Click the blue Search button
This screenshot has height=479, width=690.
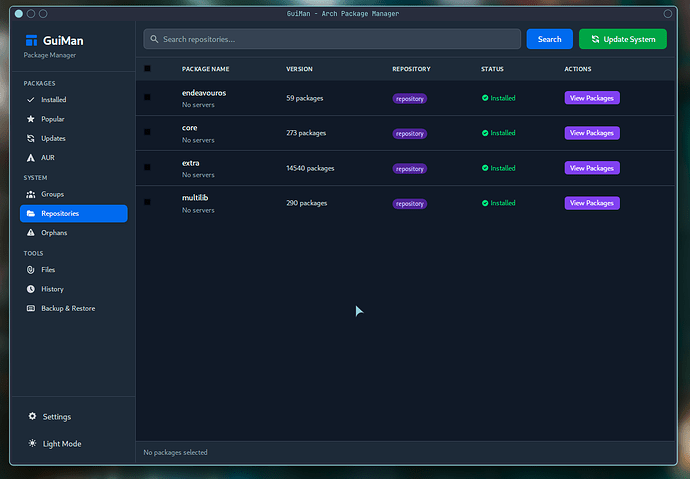coord(549,39)
